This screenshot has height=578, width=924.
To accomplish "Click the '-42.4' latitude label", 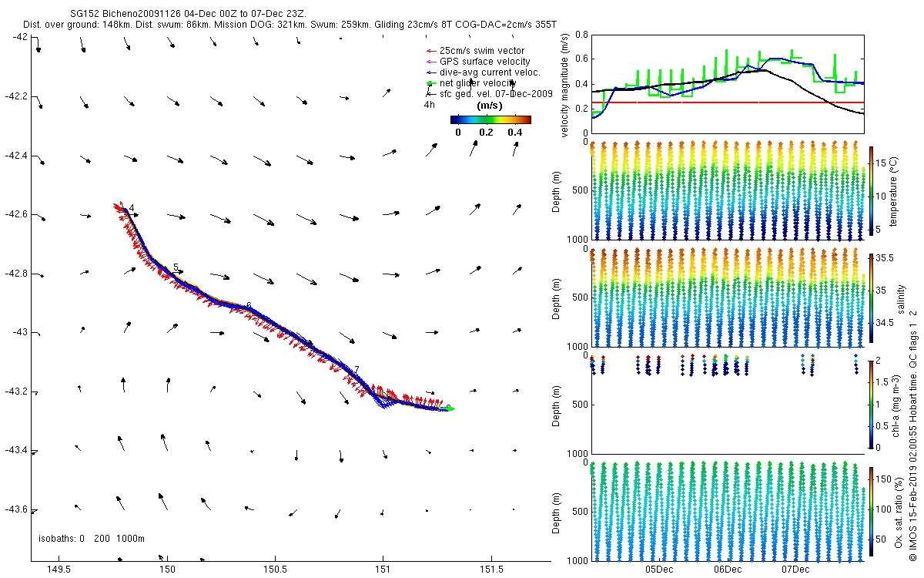I will (x=15, y=156).
